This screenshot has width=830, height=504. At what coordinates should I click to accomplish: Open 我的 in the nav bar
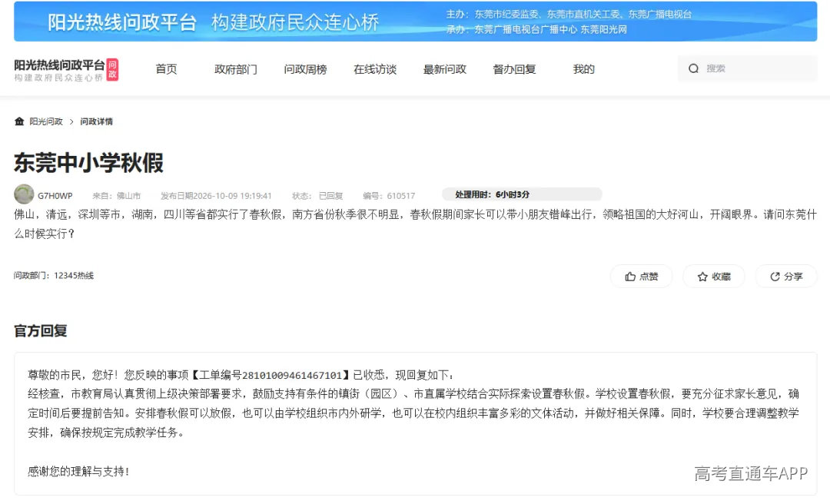pos(584,69)
